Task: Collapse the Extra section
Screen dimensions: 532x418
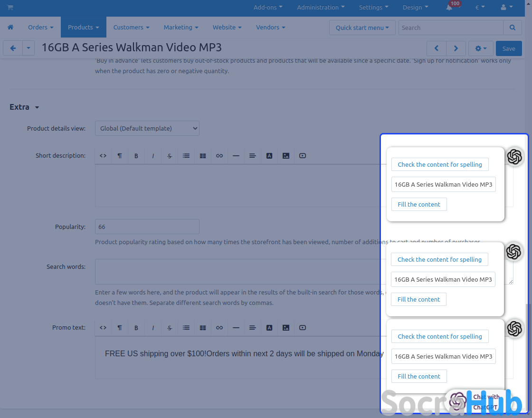Action: point(24,107)
